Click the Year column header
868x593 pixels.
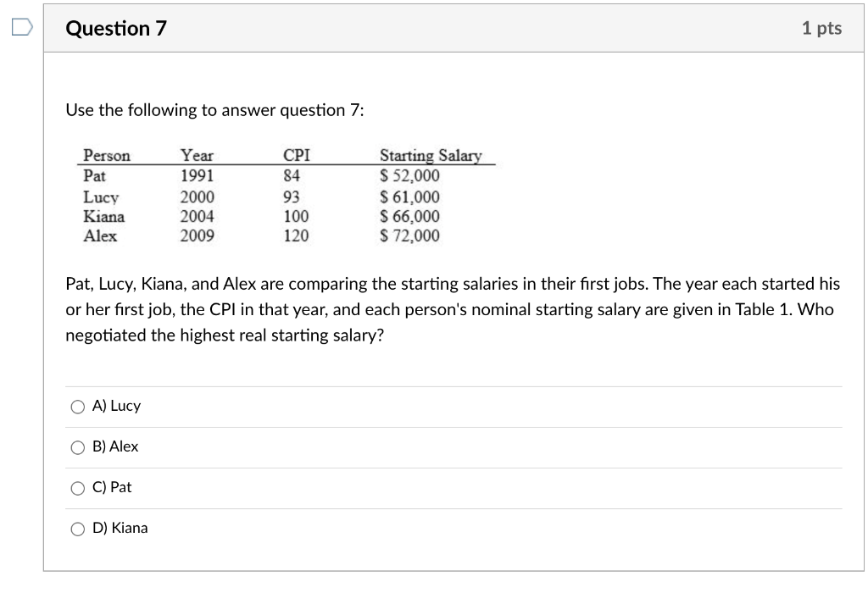pos(195,155)
